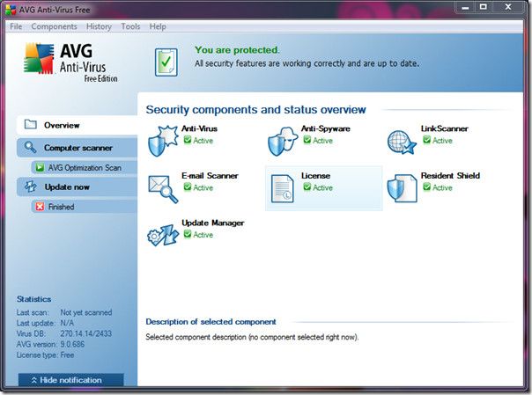This screenshot has width=532, height=395.
Task: Click 'Description of selected component' heading
Action: click(211, 322)
